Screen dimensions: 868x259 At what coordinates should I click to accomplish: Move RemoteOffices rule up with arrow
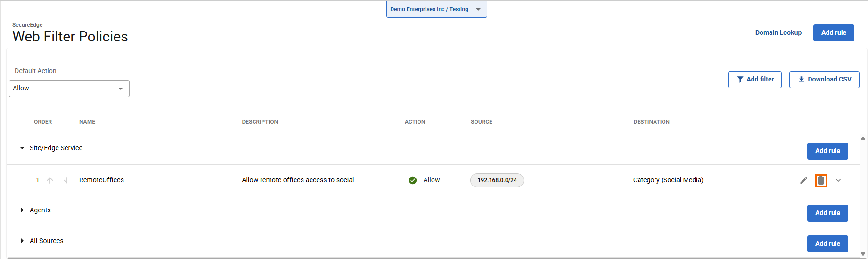pyautogui.click(x=50, y=180)
